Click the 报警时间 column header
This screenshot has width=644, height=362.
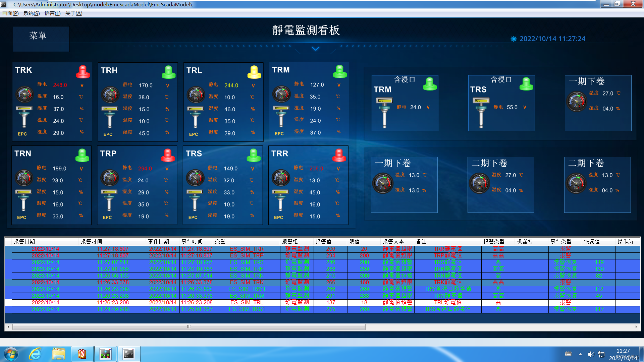click(x=91, y=241)
